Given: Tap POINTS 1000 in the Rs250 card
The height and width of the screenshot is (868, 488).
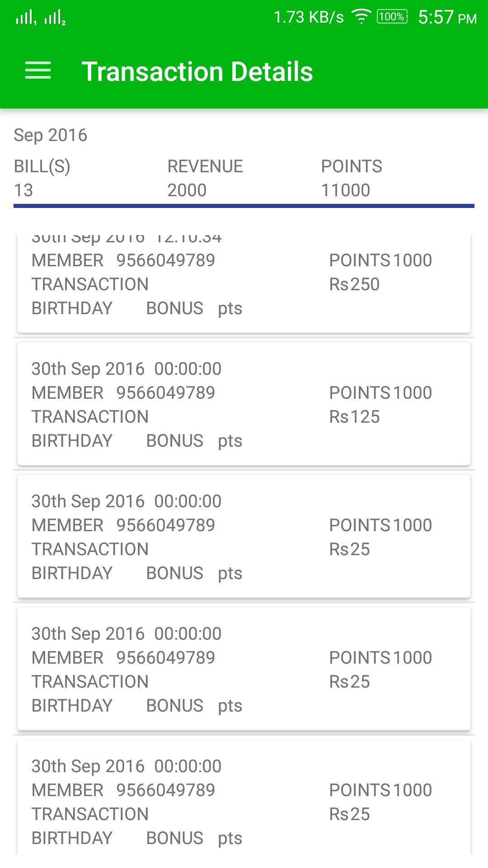Looking at the screenshot, I should pos(380,260).
